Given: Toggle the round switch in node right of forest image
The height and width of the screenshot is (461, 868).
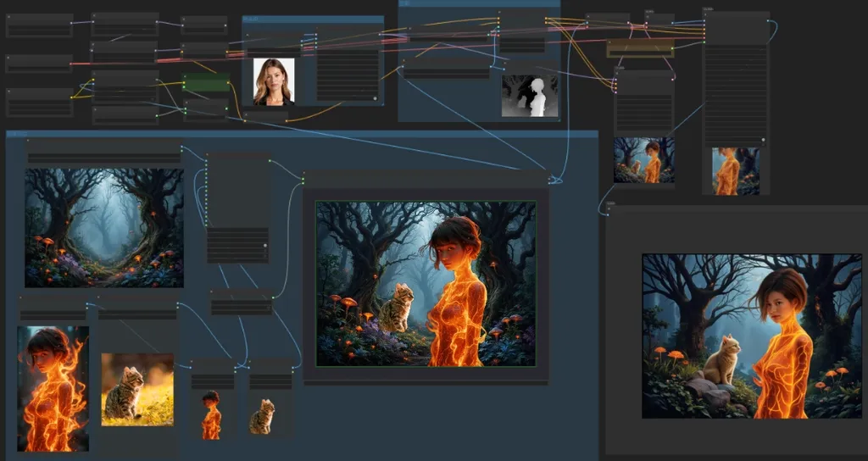Looking at the screenshot, I should [x=265, y=245].
